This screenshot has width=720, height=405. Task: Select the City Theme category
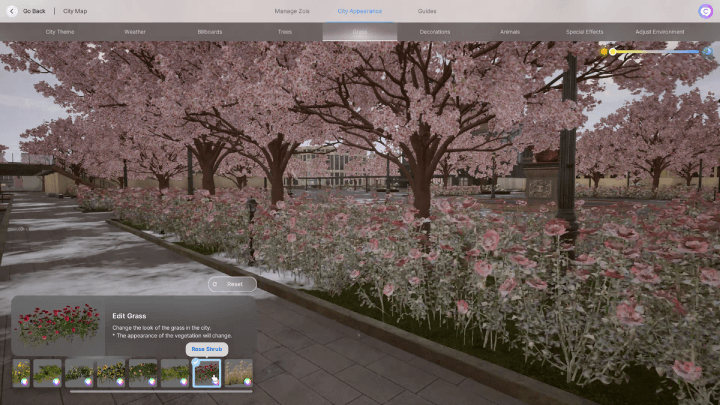click(60, 32)
